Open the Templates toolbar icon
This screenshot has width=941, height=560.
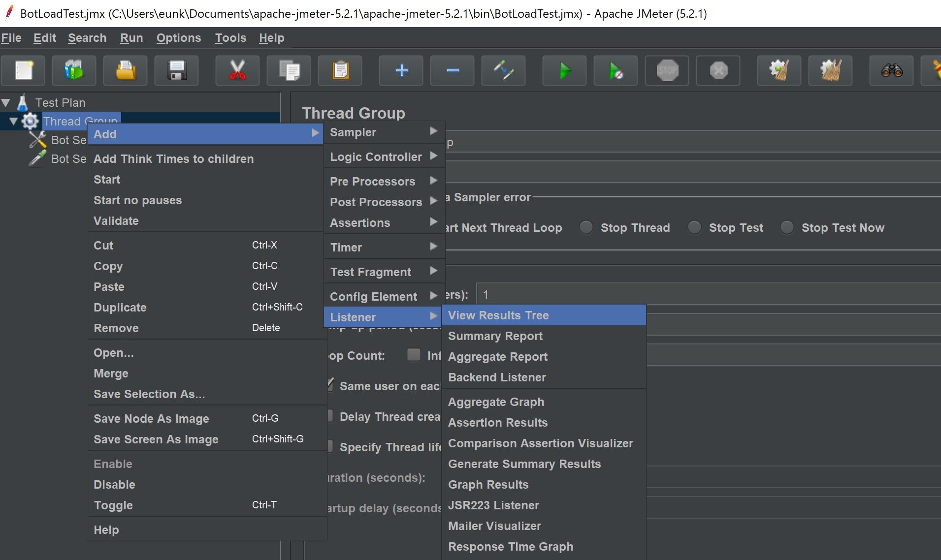tap(74, 70)
